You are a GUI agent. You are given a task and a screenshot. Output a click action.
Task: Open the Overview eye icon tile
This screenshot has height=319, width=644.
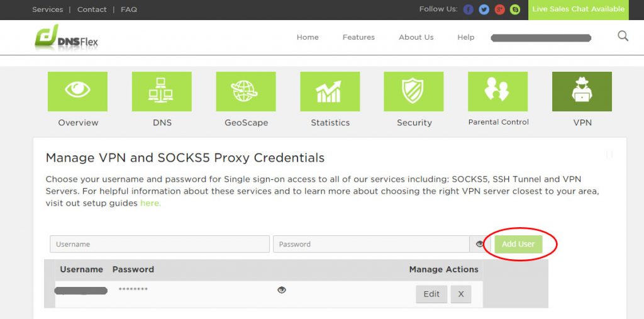tap(77, 91)
